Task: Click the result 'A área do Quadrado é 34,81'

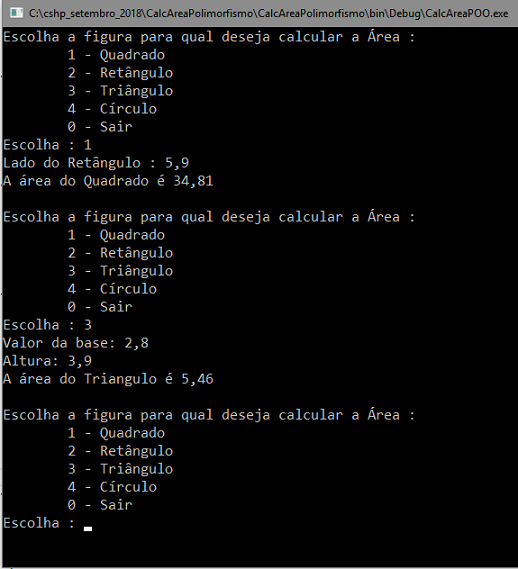Action: [108, 181]
